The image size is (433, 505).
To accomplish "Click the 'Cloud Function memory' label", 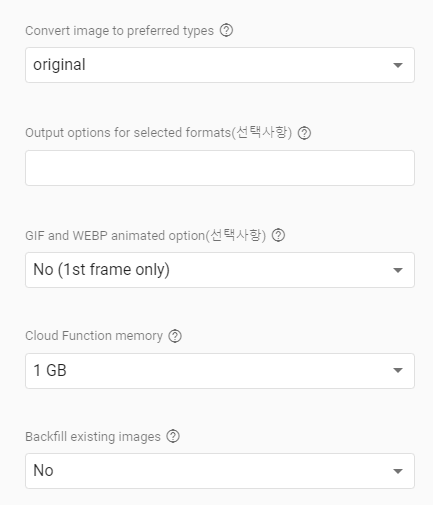I will coord(94,336).
